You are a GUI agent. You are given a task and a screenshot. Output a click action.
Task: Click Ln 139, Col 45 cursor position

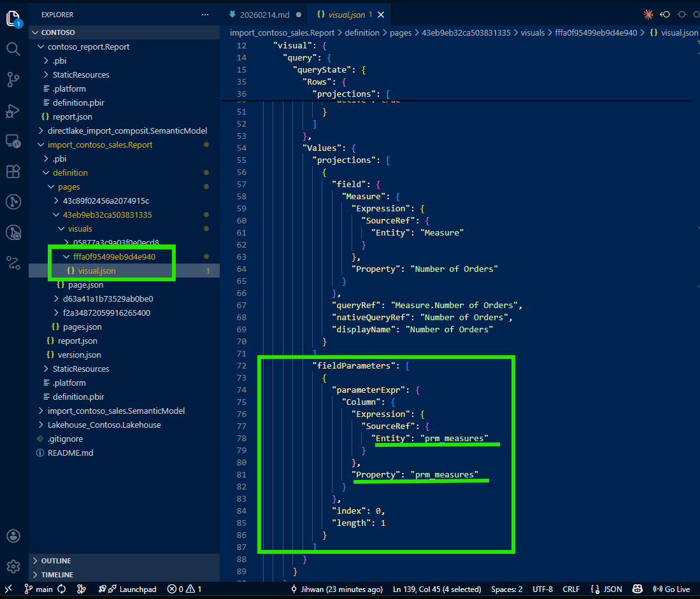click(x=436, y=589)
